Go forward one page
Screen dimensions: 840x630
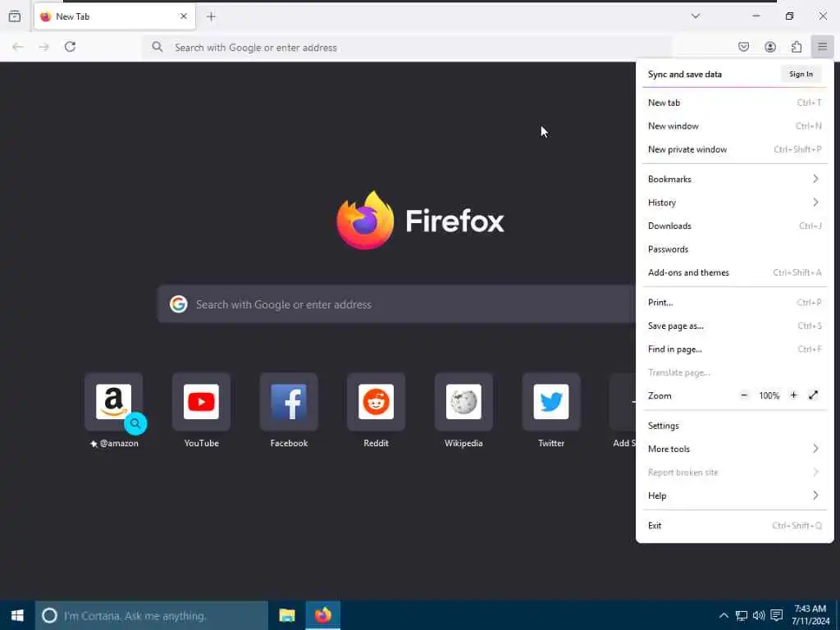(44, 47)
